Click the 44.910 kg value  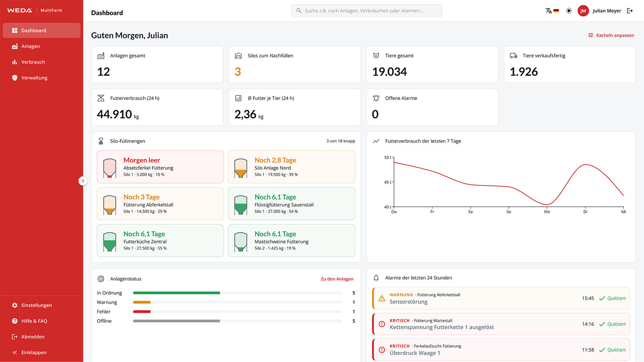(118, 114)
